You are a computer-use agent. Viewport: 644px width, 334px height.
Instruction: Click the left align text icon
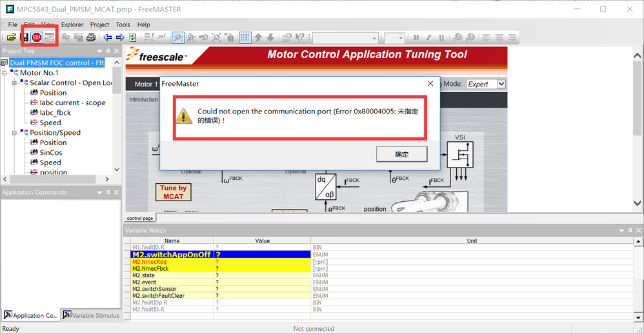click(487, 37)
